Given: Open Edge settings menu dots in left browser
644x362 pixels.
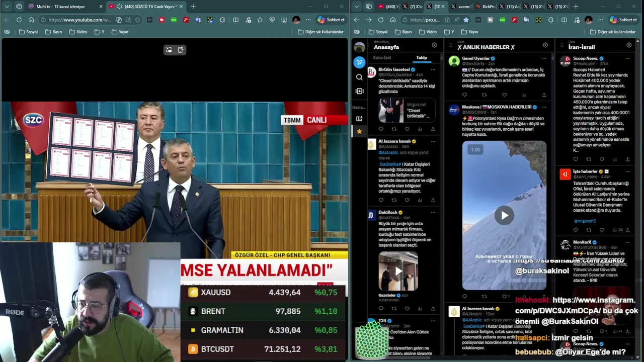Looking at the screenshot, I should coord(308,20).
